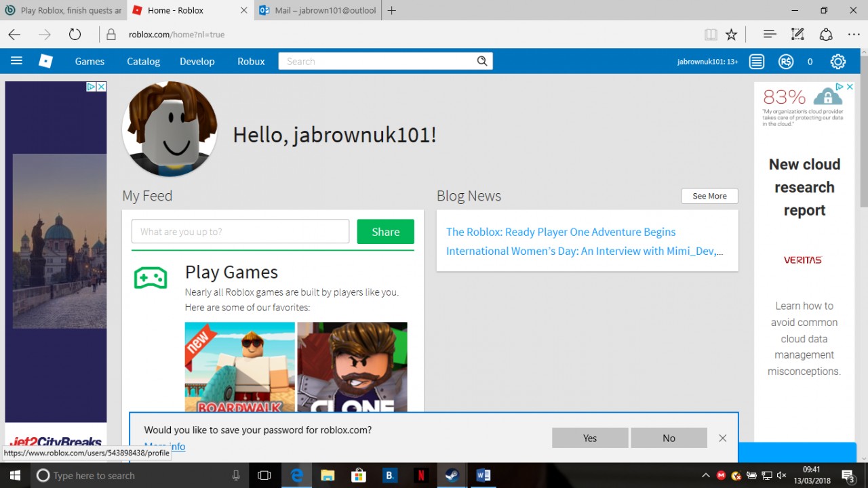Show hidden system tray icons

[x=706, y=475]
